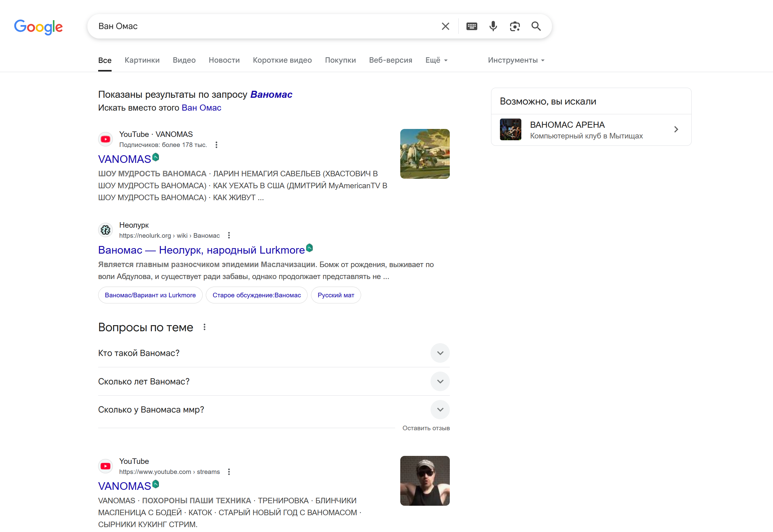Switch to the Веб-версия tab
This screenshot has width=773, height=532.
click(390, 60)
